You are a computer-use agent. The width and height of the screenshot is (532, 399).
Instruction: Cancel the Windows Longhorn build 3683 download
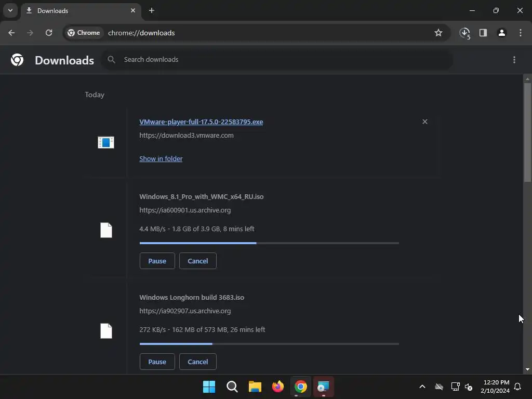pyautogui.click(x=198, y=362)
